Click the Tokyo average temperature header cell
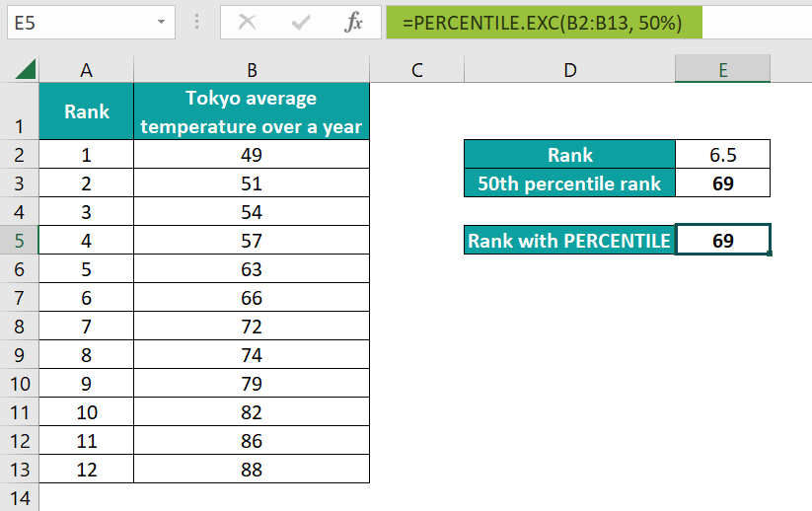This screenshot has height=511, width=812. tap(252, 111)
